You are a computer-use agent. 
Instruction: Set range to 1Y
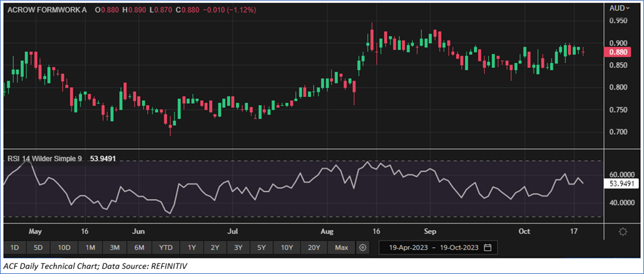click(192, 248)
